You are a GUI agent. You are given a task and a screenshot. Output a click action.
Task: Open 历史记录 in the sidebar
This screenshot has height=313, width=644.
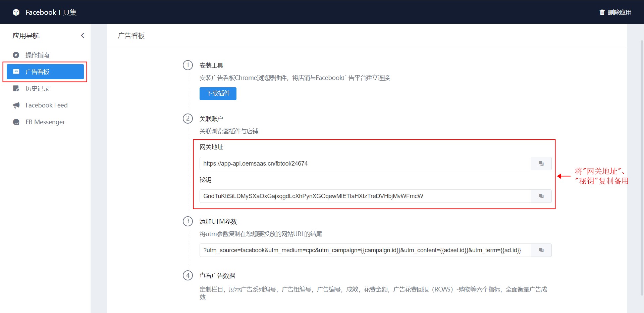tap(45, 88)
